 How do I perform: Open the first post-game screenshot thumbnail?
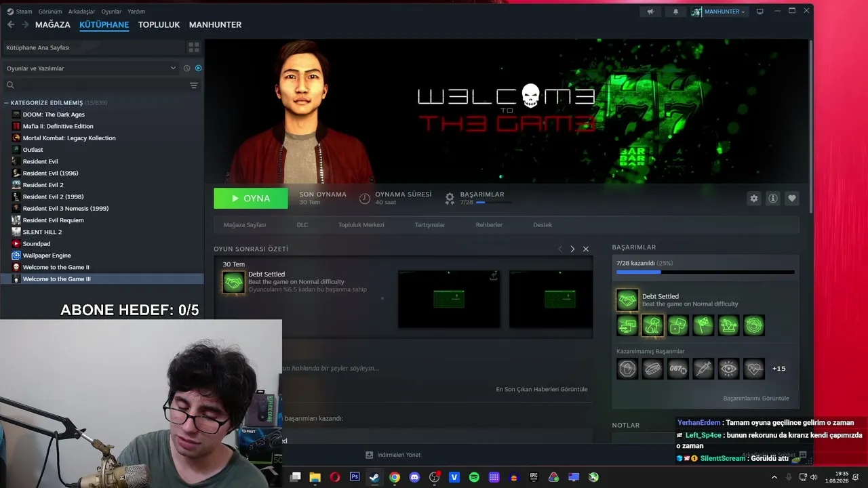(x=449, y=298)
